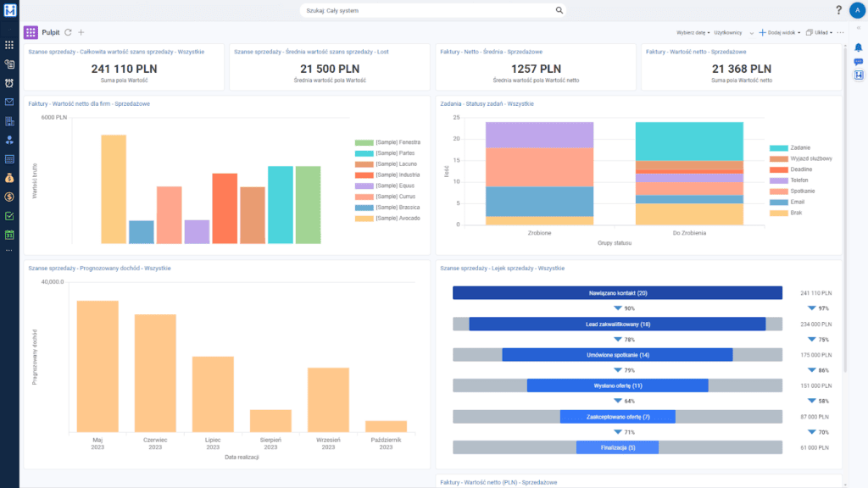868x488 pixels.
Task: Click the Lead zakwalifikowany funnel bar
Action: (x=617, y=324)
